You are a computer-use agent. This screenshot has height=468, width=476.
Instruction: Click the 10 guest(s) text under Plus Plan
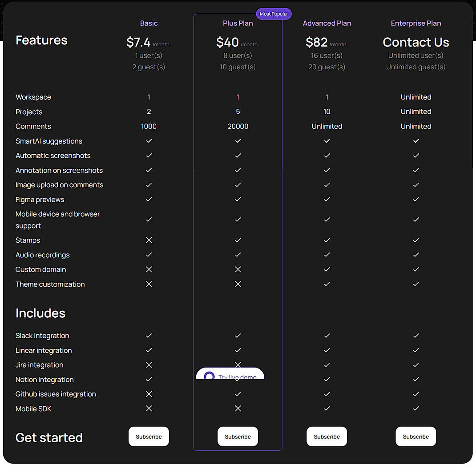point(238,67)
